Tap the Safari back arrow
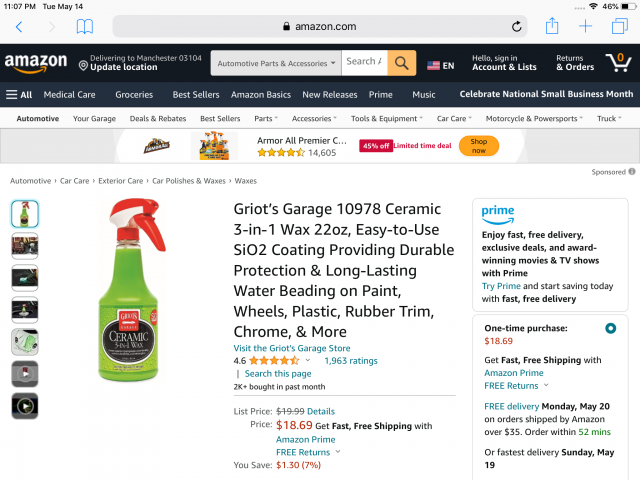 [19, 27]
